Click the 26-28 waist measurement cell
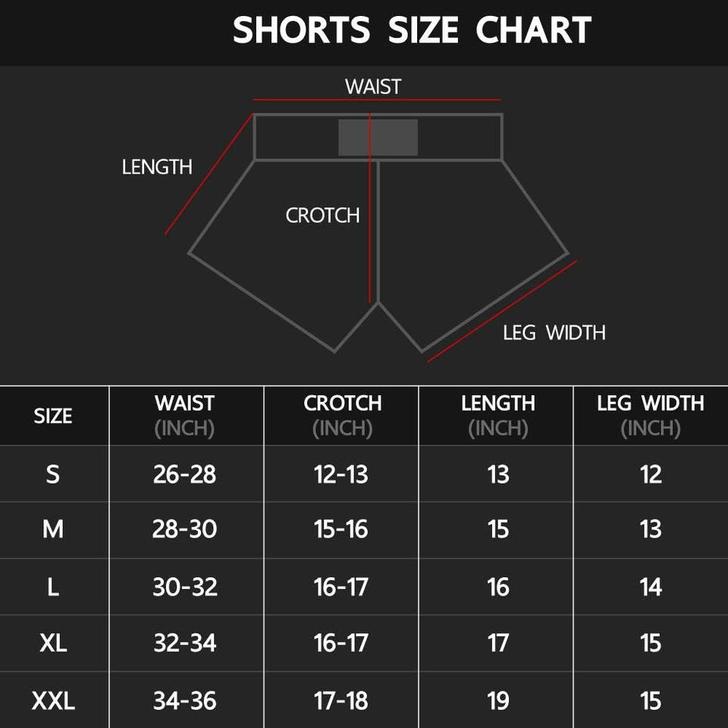The height and width of the screenshot is (728, 728). click(185, 475)
